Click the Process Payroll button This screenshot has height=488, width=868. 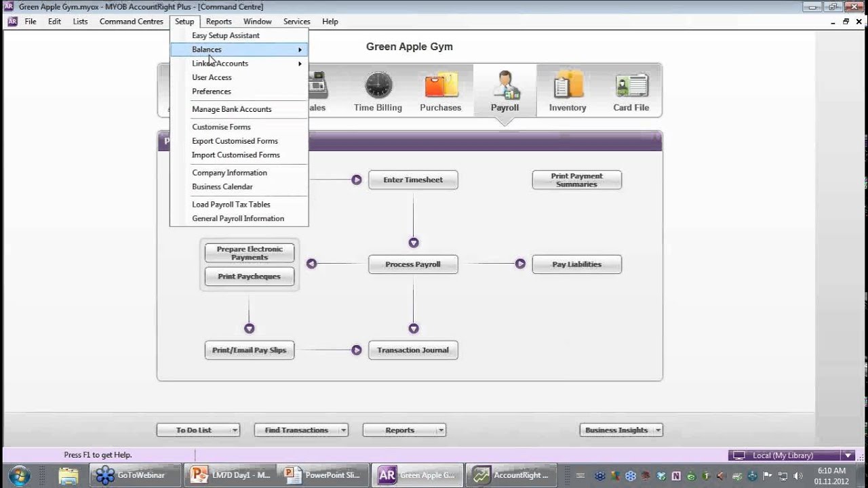tap(413, 264)
